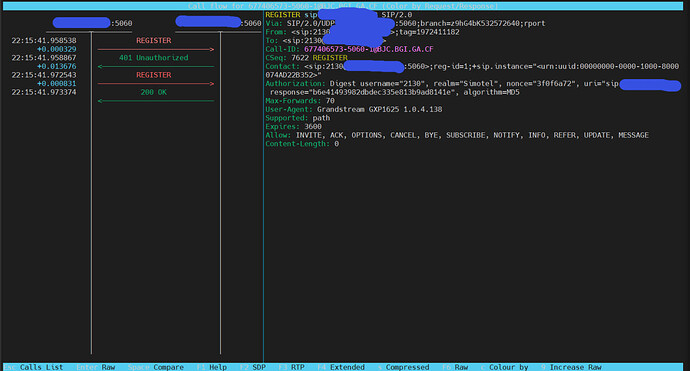Click timestamp 22:15:41.973374
Screen dimensions: 690x371
[44, 92]
